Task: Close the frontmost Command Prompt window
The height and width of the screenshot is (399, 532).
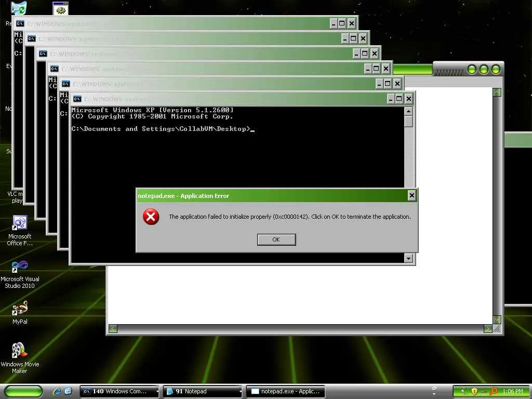Action: (x=408, y=99)
